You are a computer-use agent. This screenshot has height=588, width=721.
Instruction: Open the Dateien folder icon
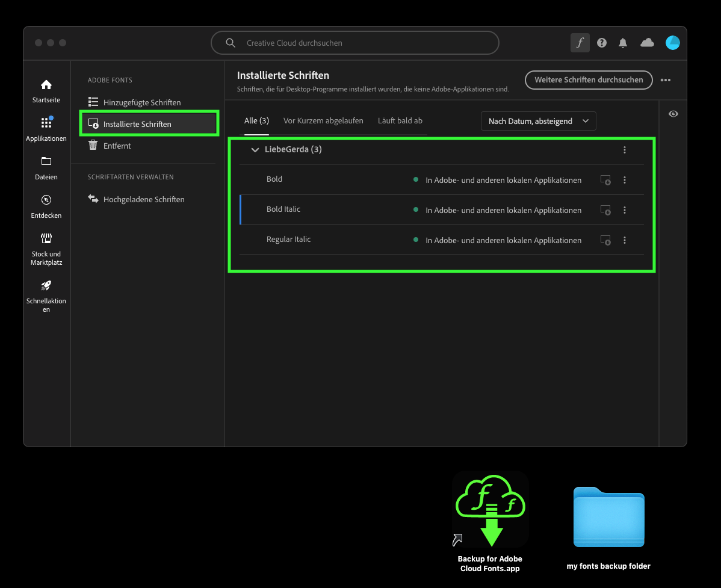click(46, 161)
